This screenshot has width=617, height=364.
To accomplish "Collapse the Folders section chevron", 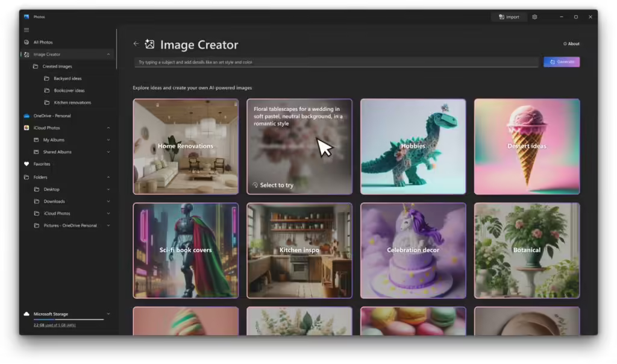I will [x=108, y=177].
